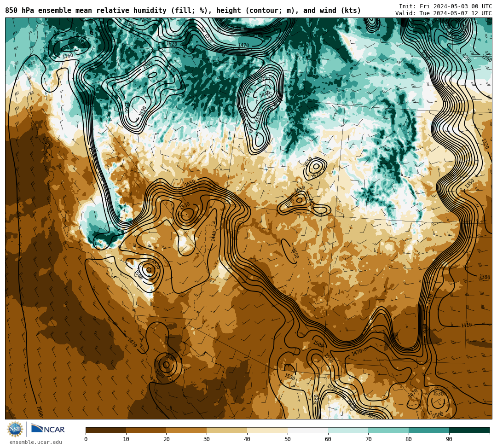Select the 50-60% white colorbar segment
This screenshot has height=448, width=497.
click(x=308, y=430)
